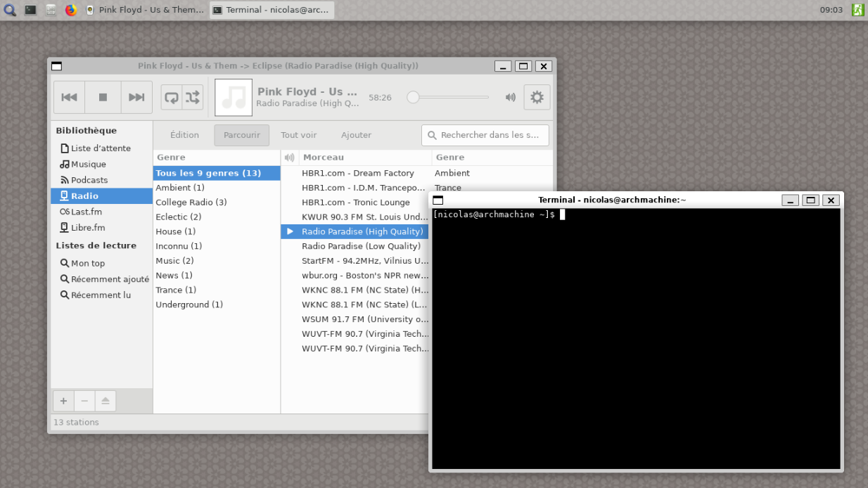Click the eject button in sidebar footer
This screenshot has height=488, width=868.
[106, 401]
